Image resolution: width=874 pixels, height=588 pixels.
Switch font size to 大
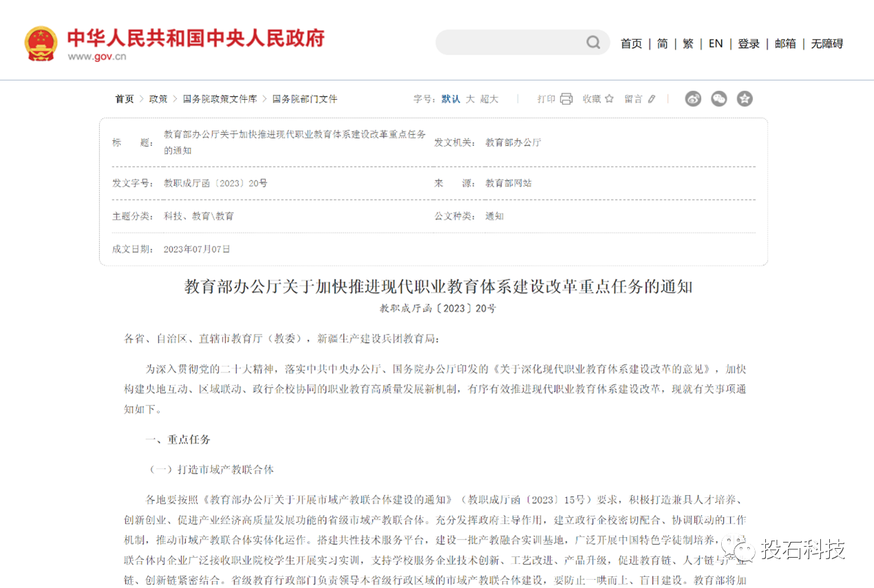(x=470, y=99)
